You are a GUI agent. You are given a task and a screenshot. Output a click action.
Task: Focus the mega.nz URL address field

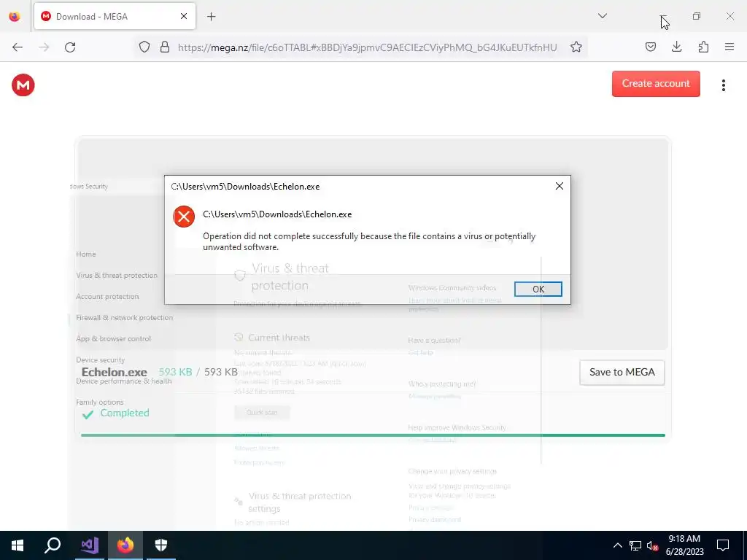click(x=367, y=47)
